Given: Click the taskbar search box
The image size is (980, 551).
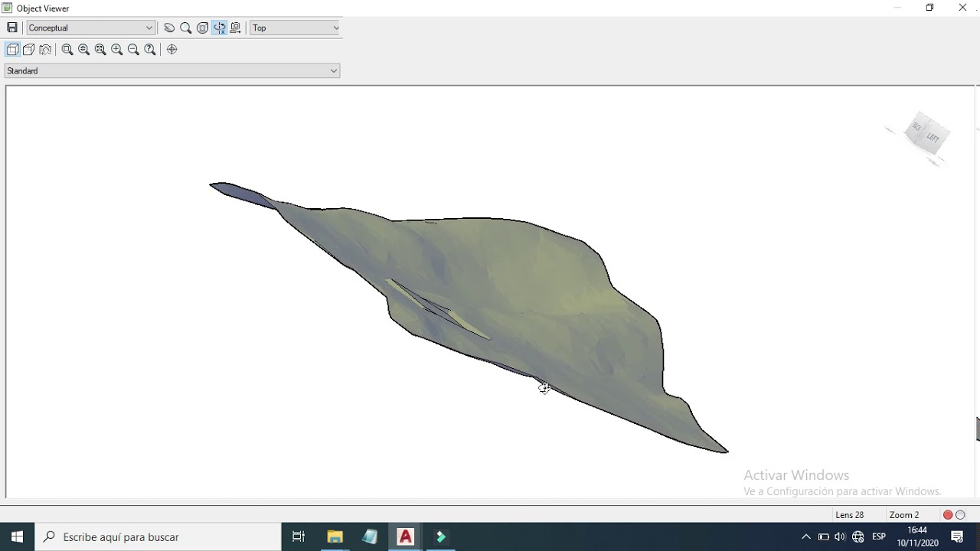Looking at the screenshot, I should (158, 536).
